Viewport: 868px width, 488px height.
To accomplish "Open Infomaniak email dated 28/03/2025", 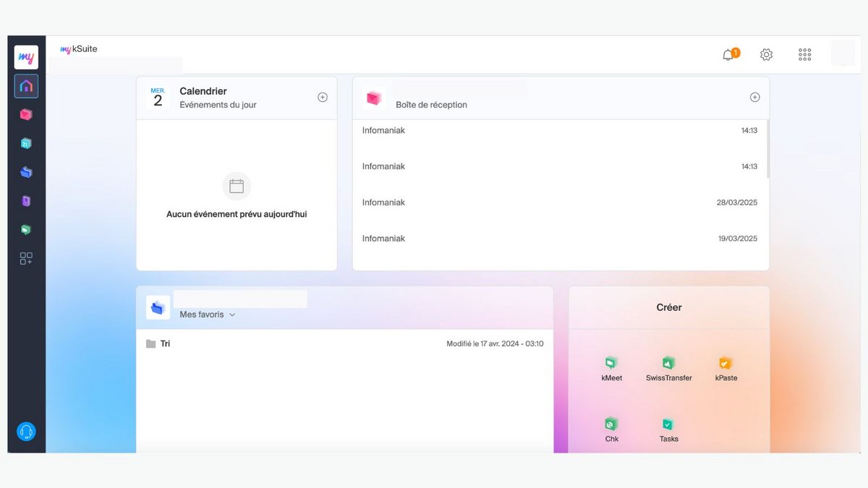I will 559,202.
